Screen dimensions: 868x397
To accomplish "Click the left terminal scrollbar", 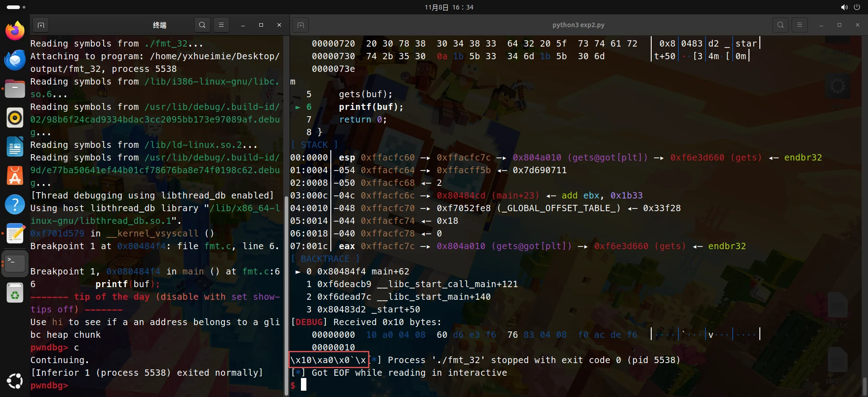I will (286, 294).
